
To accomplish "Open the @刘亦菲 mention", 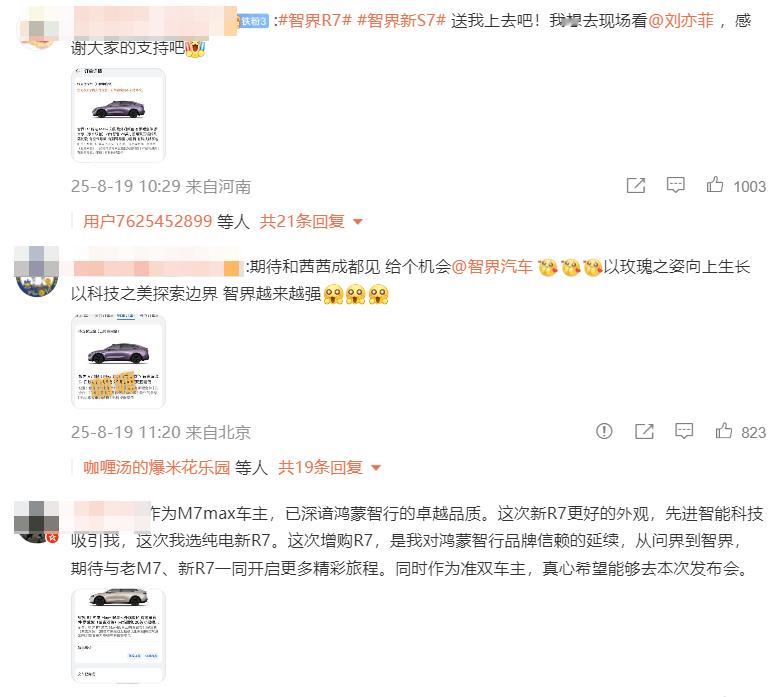I will click(x=680, y=20).
